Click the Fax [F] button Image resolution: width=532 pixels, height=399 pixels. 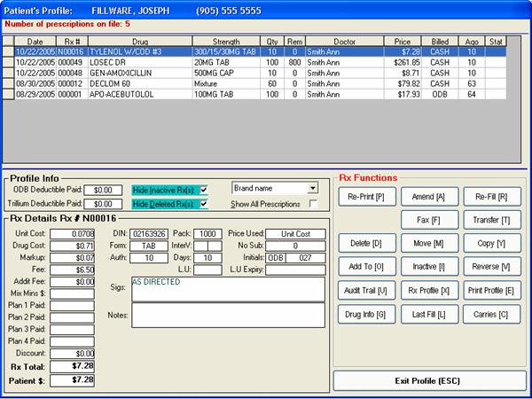[x=429, y=220]
